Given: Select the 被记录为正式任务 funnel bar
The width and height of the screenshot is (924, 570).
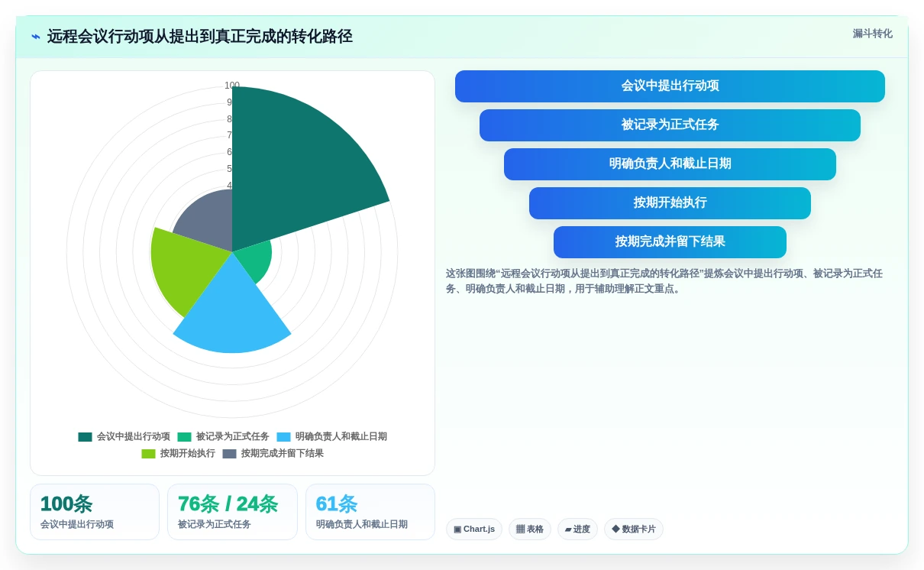Looking at the screenshot, I should click(x=670, y=125).
